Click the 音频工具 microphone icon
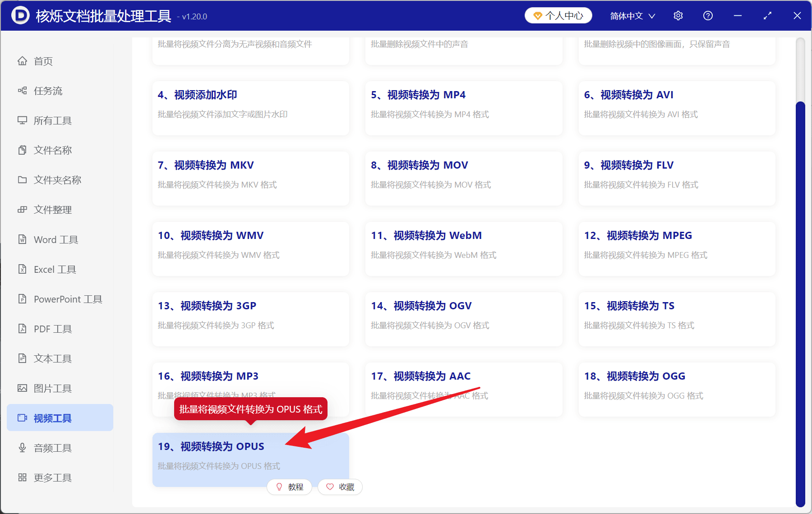The image size is (812, 514). [22, 448]
